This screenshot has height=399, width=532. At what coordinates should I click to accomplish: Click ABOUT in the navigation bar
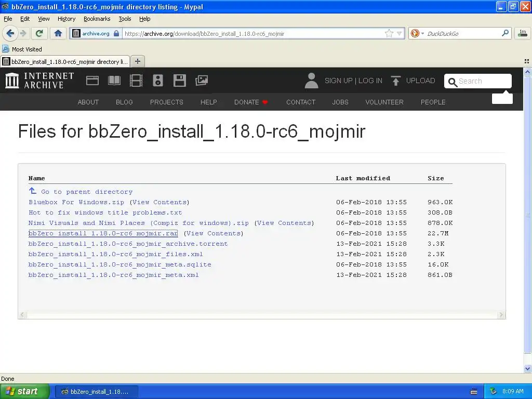pyautogui.click(x=88, y=102)
